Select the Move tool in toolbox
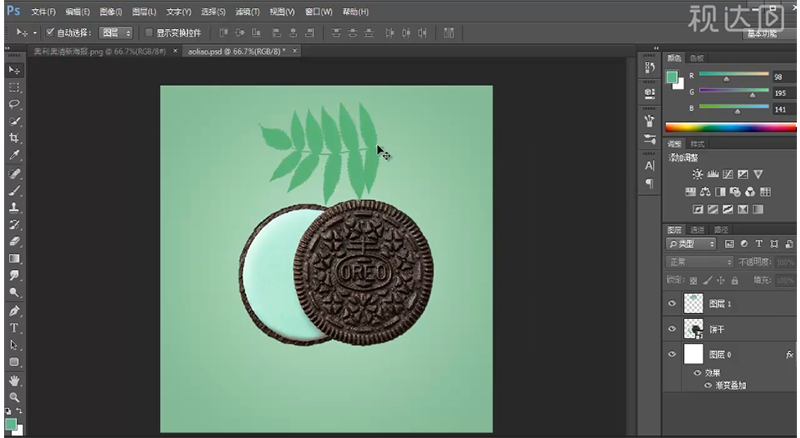Image resolution: width=800 pixels, height=438 pixels. click(14, 70)
